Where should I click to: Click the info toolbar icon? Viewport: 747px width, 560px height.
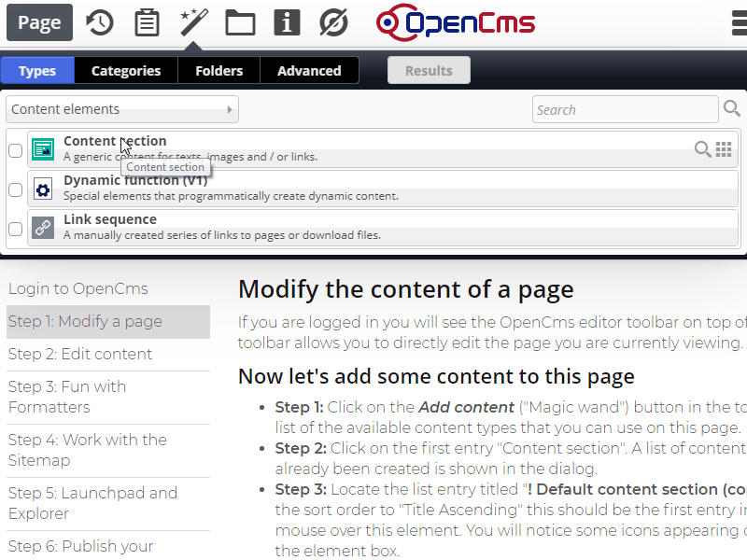tap(287, 22)
